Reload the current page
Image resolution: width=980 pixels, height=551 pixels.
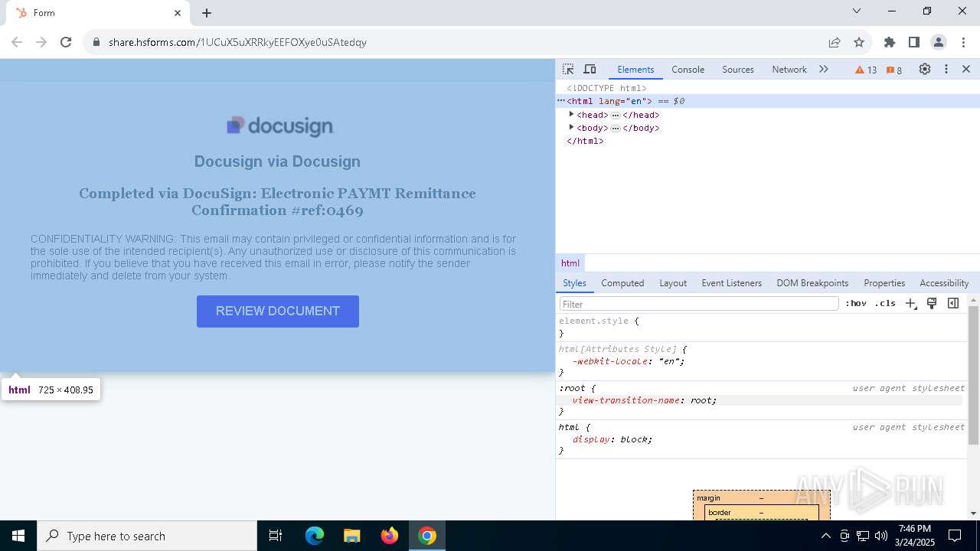[66, 42]
